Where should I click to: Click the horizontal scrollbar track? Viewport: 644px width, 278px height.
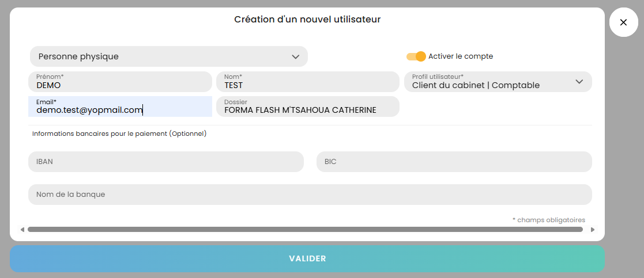305,229
